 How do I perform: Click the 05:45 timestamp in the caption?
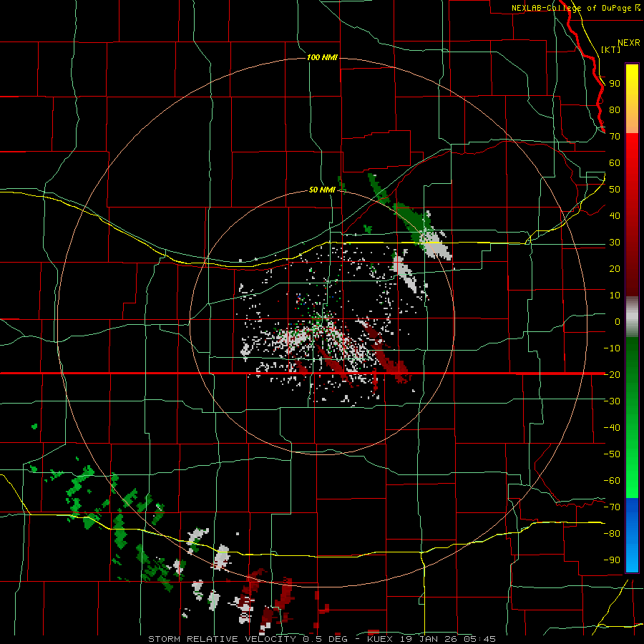pos(480,639)
